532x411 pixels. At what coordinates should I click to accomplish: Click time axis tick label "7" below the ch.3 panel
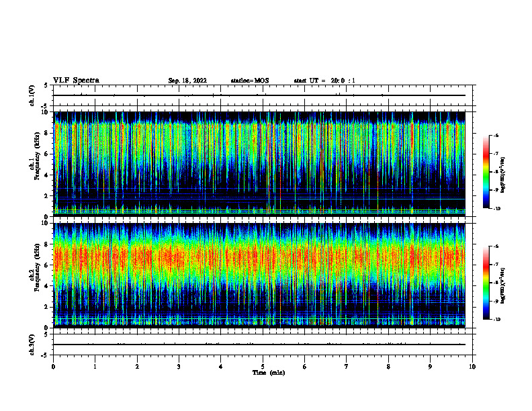(347, 367)
